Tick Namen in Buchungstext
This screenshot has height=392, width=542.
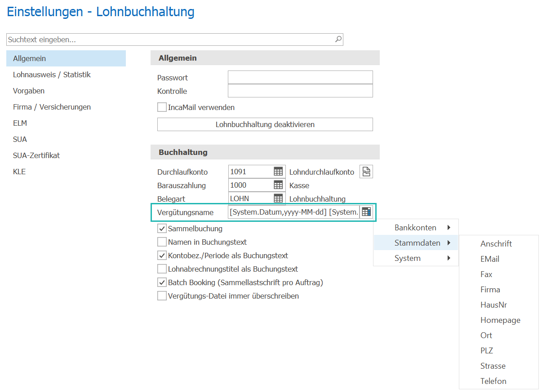[x=162, y=242]
